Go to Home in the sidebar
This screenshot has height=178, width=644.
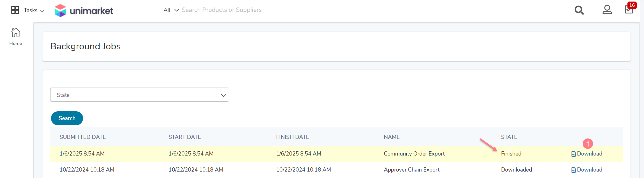16,37
